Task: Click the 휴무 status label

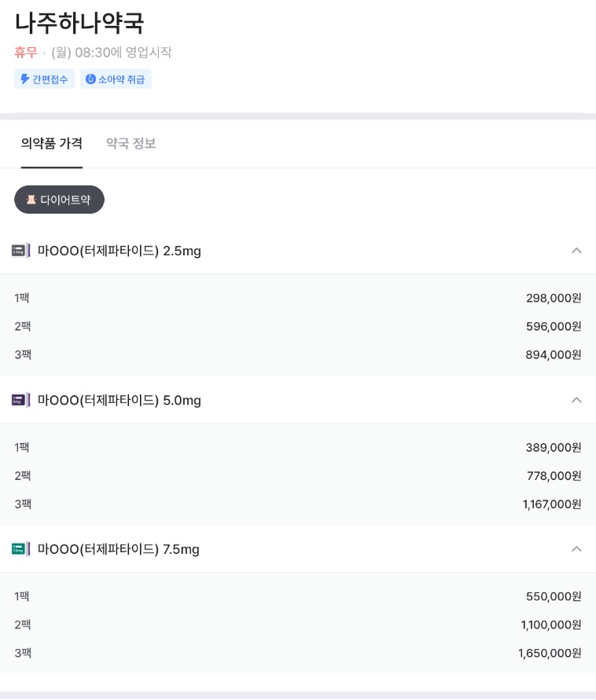Action: pyautogui.click(x=26, y=52)
